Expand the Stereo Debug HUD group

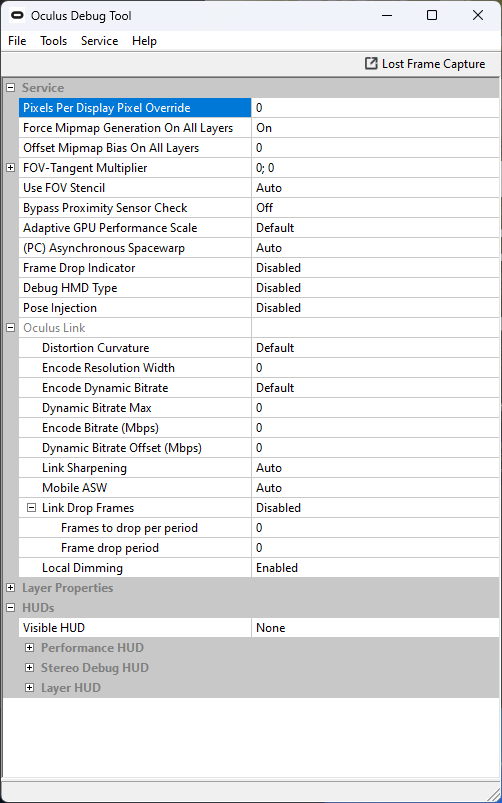[x=30, y=668]
